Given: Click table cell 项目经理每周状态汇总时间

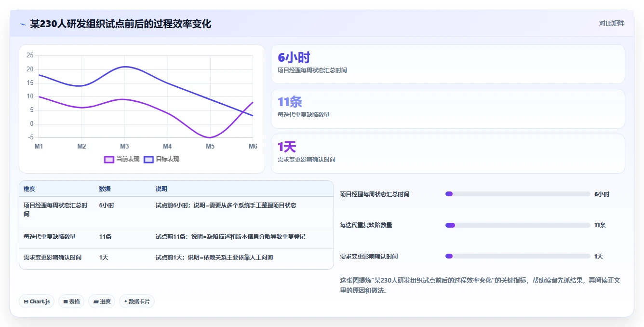Looking at the screenshot, I should point(56,209).
